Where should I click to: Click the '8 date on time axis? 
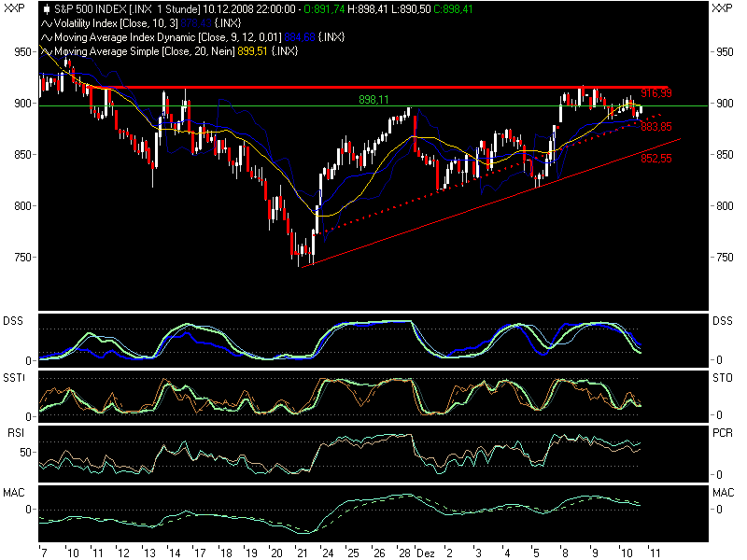pos(564,553)
